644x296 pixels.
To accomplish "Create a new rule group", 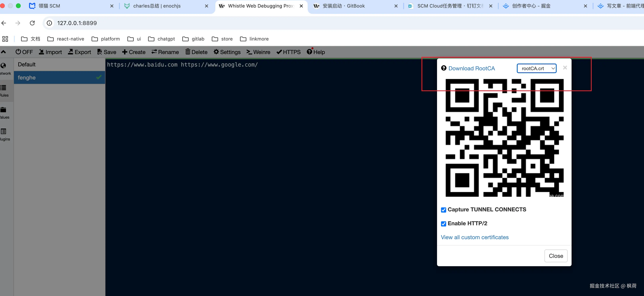I will (134, 52).
